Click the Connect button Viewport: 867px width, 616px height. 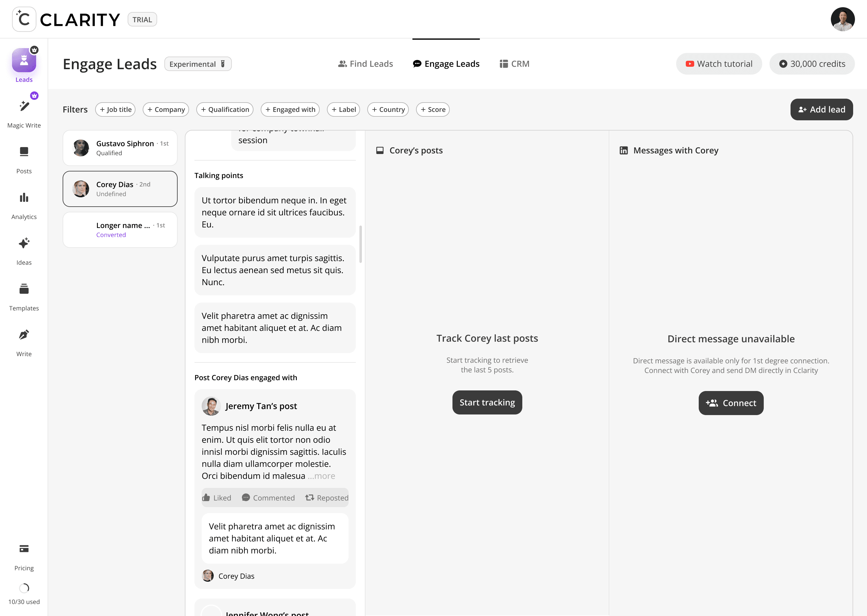pos(731,403)
